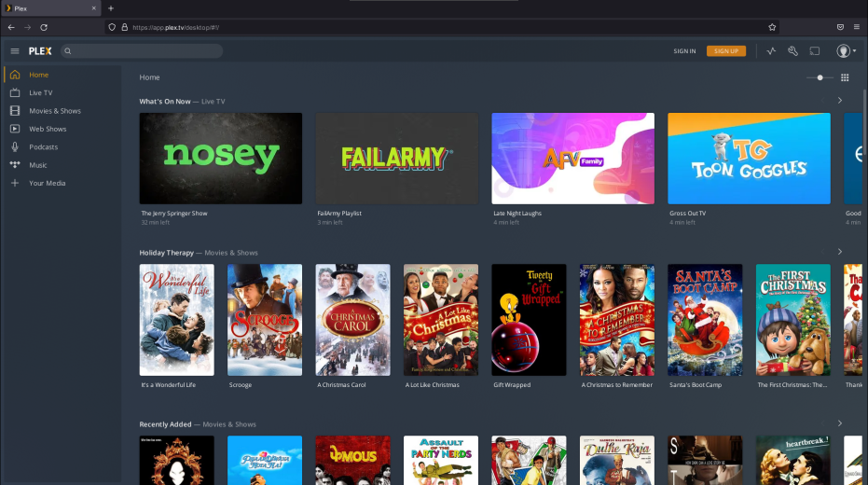Open the Activity pulse icon
Image resolution: width=868 pixels, height=485 pixels.
(771, 51)
